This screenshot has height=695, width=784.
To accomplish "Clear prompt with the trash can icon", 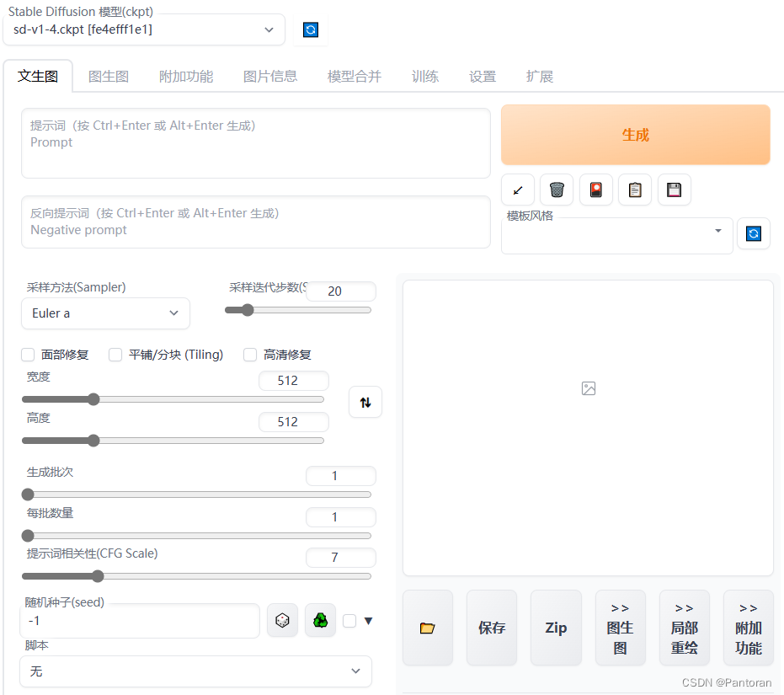I will point(557,190).
